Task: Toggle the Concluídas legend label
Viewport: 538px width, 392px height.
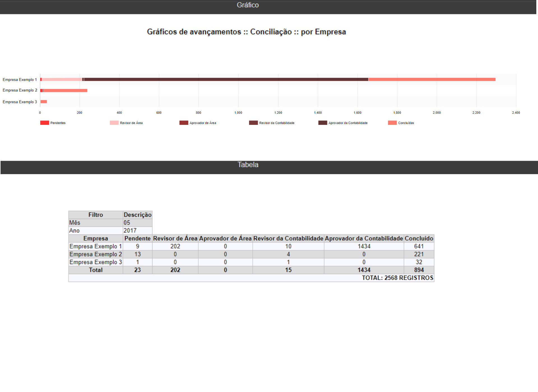Action: coord(406,123)
